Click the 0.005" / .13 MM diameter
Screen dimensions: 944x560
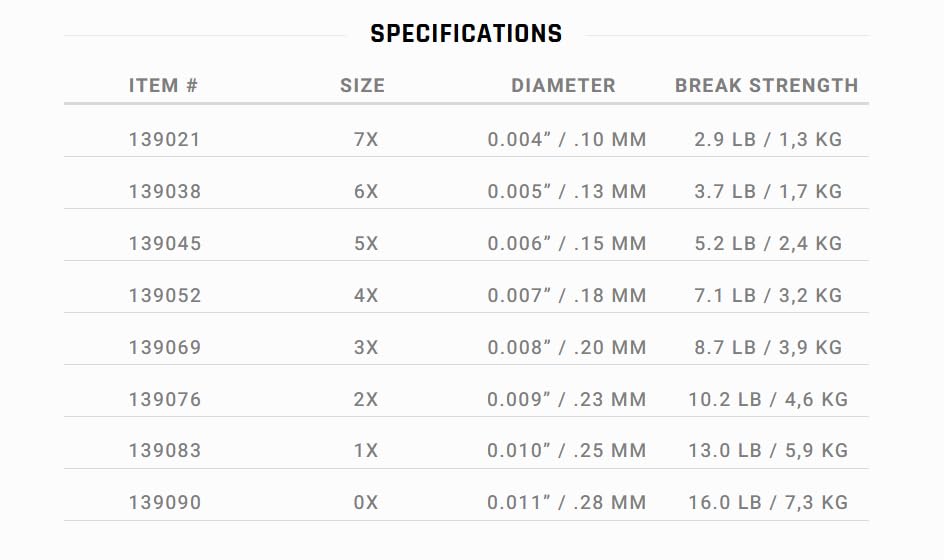click(567, 191)
